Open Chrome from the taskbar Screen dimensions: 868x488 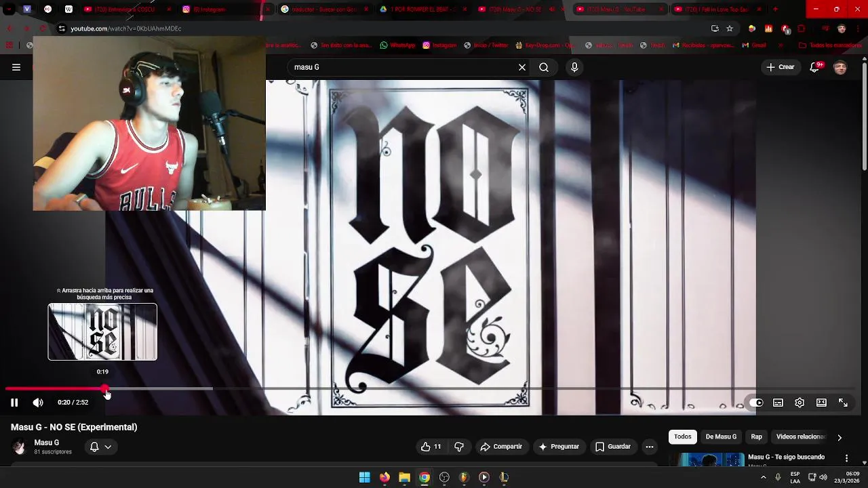click(424, 477)
